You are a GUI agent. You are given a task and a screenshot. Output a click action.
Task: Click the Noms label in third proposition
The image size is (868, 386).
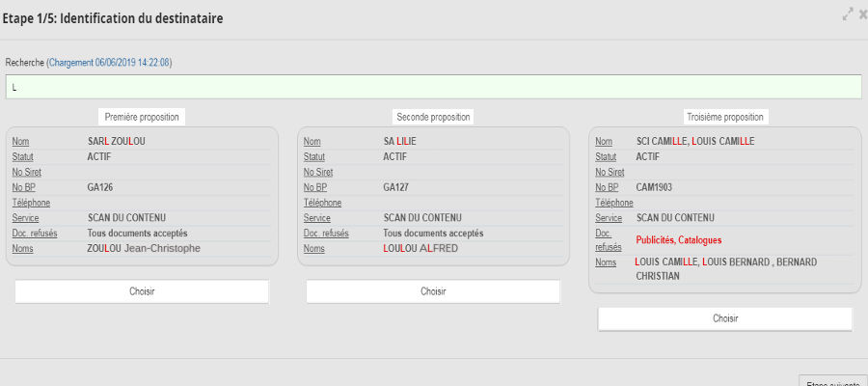coord(606,262)
